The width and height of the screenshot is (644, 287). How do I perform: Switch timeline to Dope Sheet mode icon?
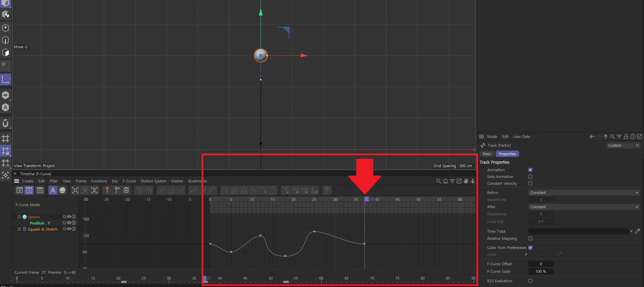(x=20, y=190)
